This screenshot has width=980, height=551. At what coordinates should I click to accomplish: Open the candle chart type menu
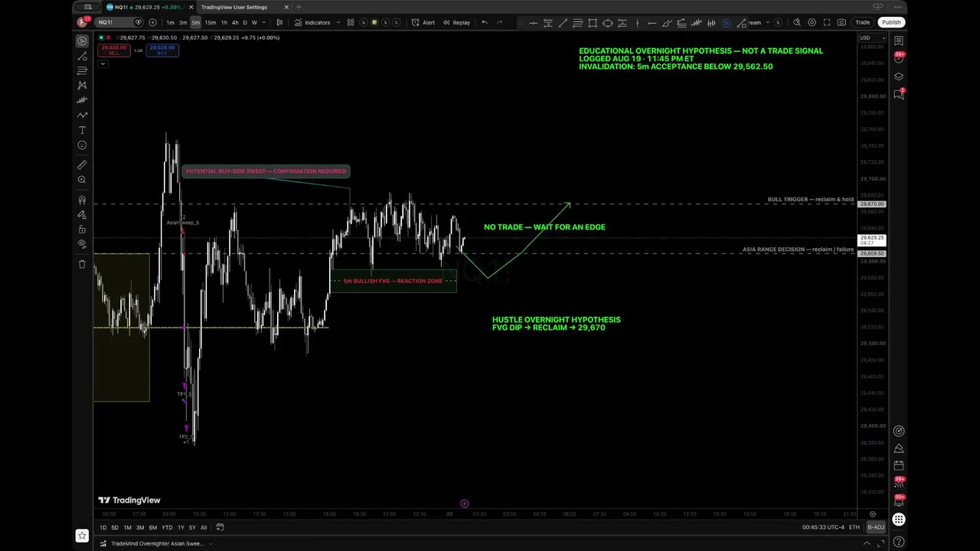(x=279, y=22)
